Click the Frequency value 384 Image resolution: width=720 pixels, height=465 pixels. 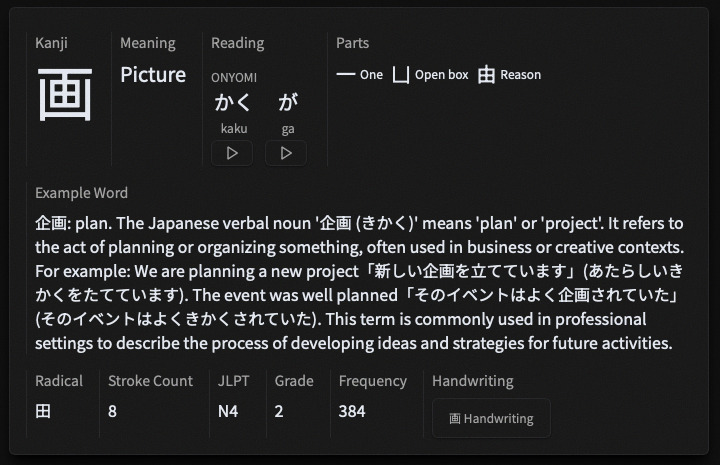click(352, 411)
